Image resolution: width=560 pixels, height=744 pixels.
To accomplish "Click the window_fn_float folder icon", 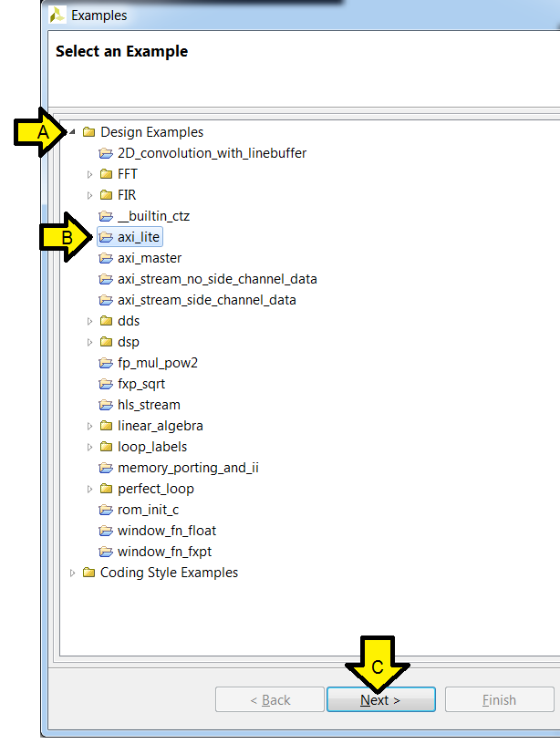I will (x=106, y=531).
